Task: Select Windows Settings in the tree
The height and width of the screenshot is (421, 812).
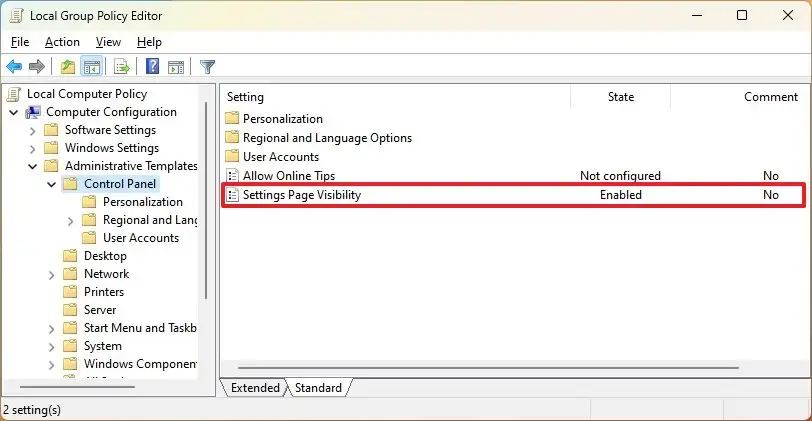Action: [112, 148]
